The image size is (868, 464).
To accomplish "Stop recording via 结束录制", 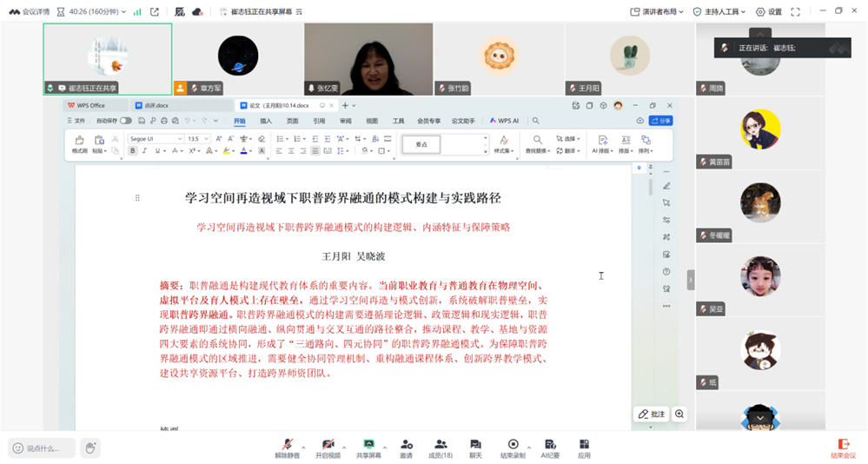I will 513,448.
